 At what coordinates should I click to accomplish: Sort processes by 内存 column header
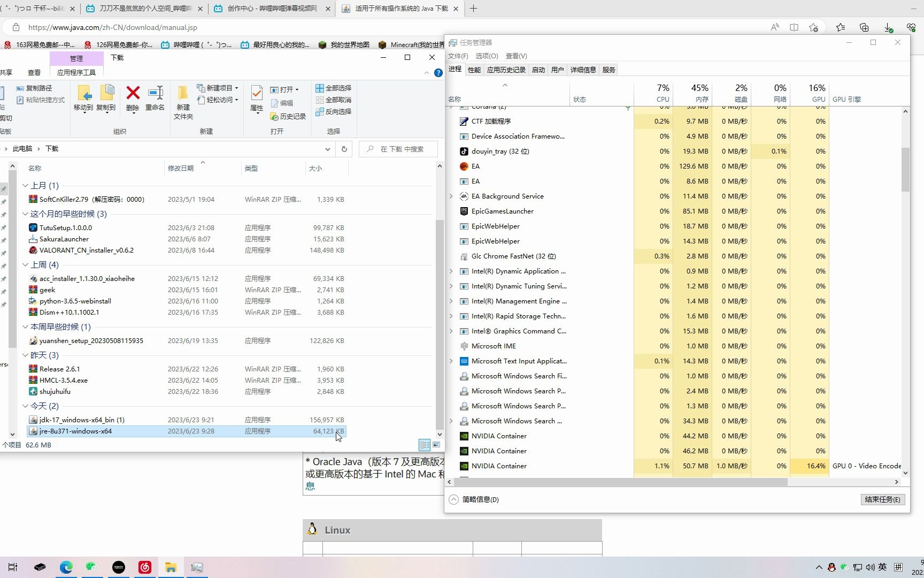(692, 93)
